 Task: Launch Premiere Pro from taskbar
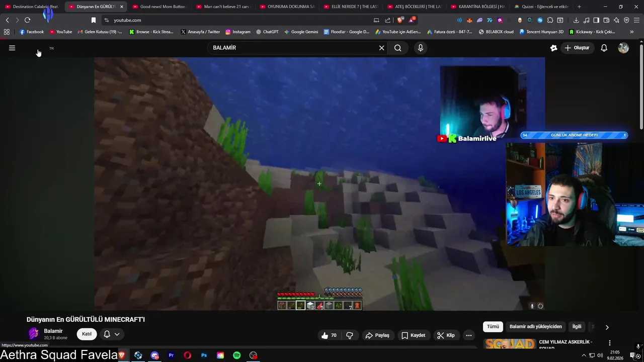pyautogui.click(x=171, y=355)
